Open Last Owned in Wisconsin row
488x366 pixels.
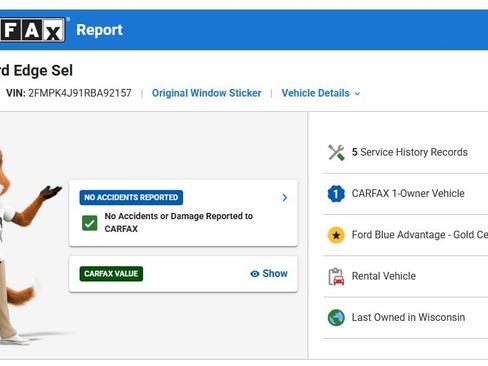(x=406, y=318)
